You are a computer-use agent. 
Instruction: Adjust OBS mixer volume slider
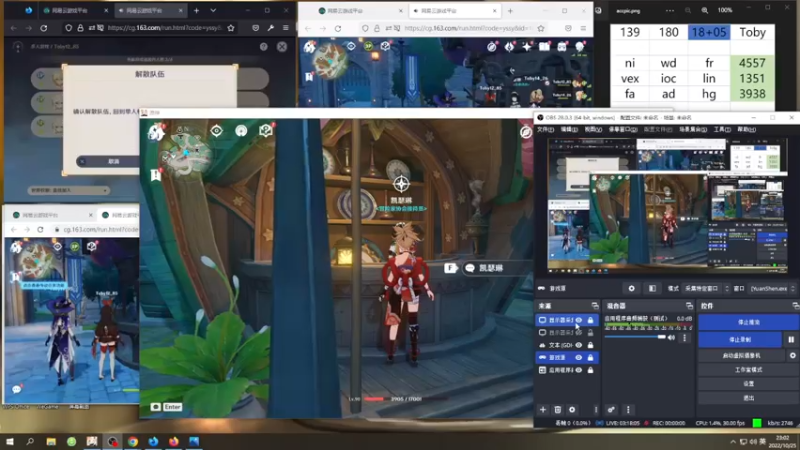[x=636, y=337]
